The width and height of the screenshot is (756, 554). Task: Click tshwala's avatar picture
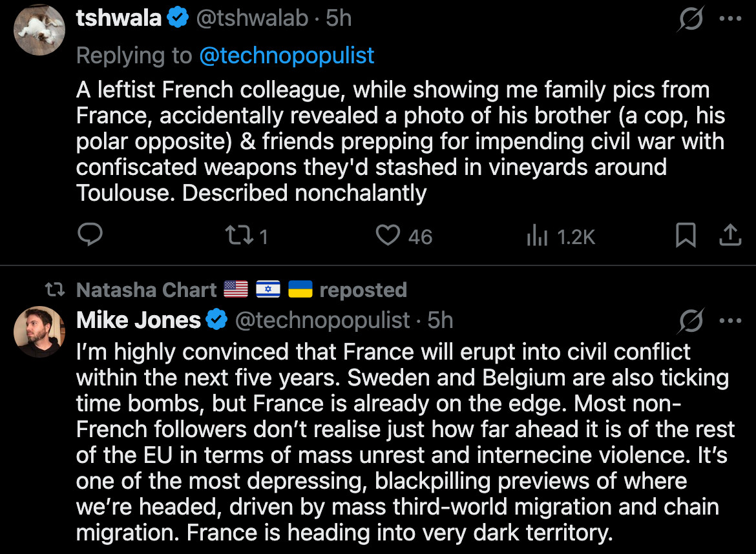(x=39, y=29)
